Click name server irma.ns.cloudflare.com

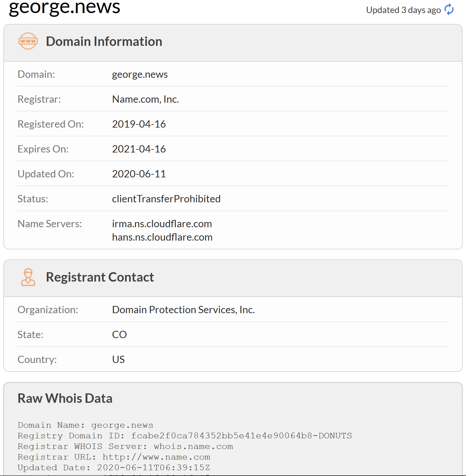coord(162,224)
